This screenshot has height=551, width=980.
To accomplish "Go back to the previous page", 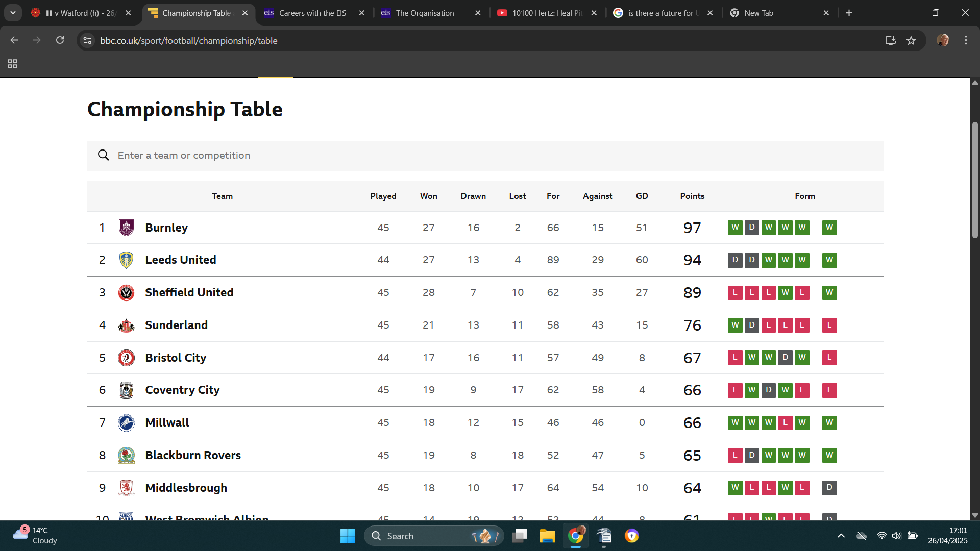I will point(14,40).
